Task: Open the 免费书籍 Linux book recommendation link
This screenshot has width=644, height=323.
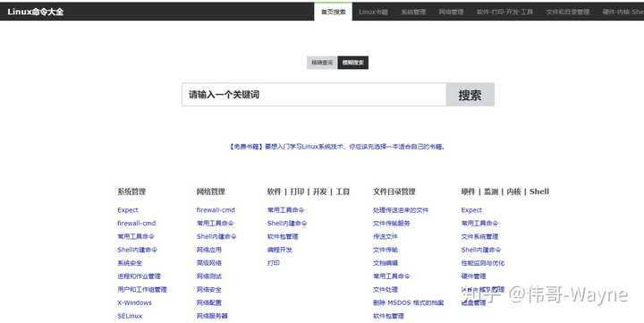Action: click(x=336, y=147)
